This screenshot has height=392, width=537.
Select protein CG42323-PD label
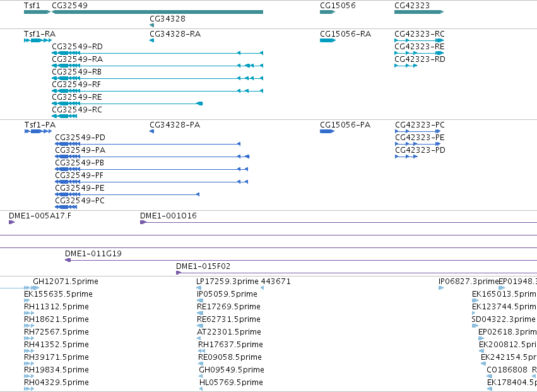click(420, 150)
